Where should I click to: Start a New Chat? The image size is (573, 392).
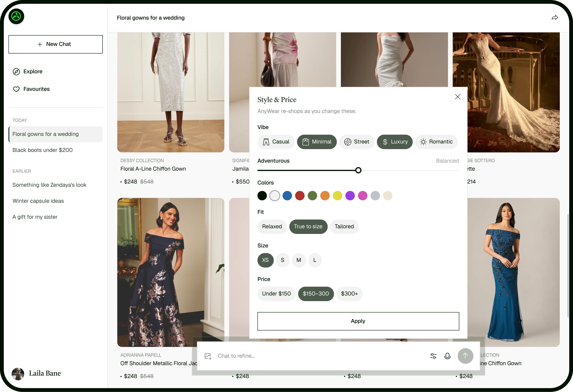(56, 44)
